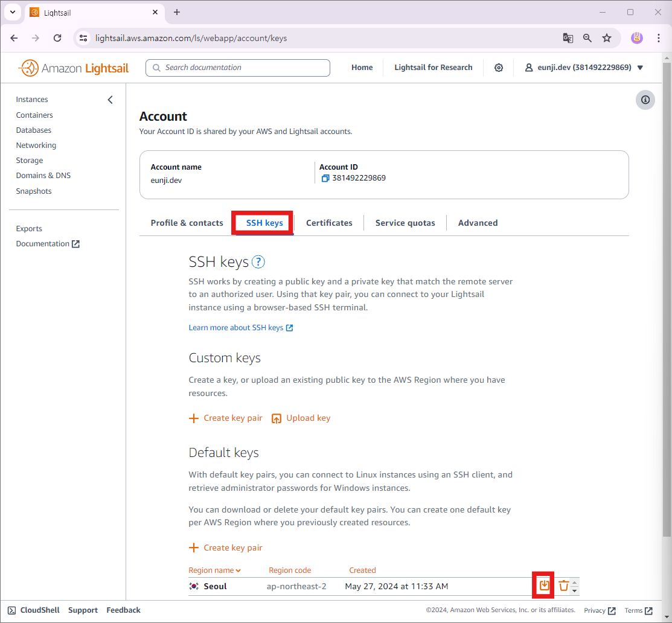
Task: Select the SSH keys tab
Action: [x=264, y=223]
